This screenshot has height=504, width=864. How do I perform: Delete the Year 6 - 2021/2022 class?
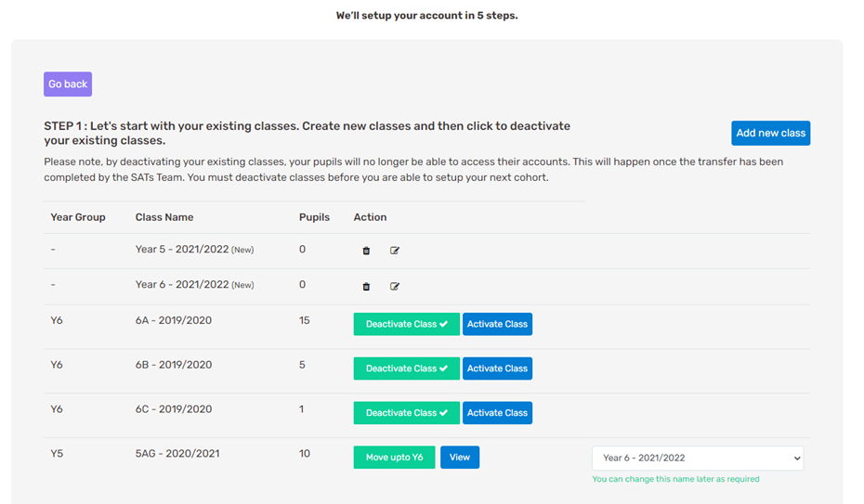pyautogui.click(x=366, y=286)
